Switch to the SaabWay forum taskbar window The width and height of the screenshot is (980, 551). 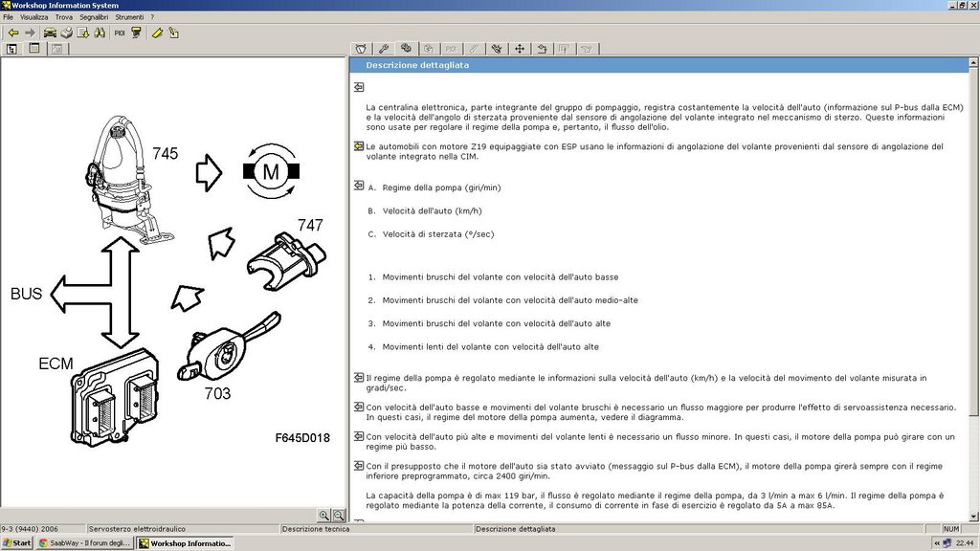[x=84, y=543]
